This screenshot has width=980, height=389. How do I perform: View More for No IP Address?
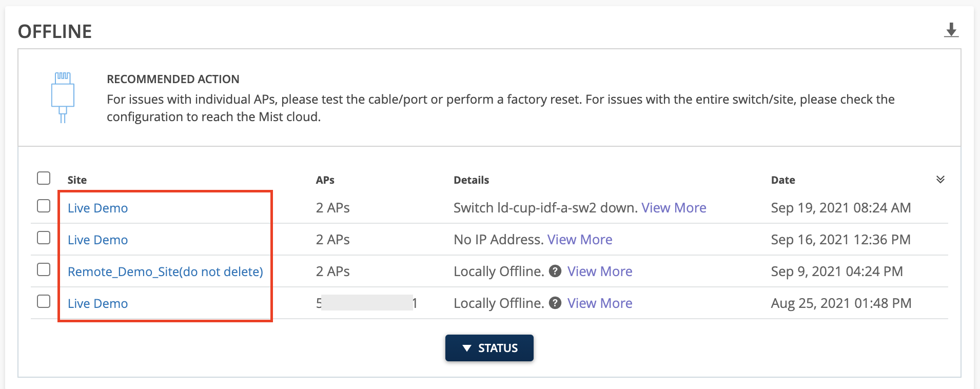click(579, 240)
